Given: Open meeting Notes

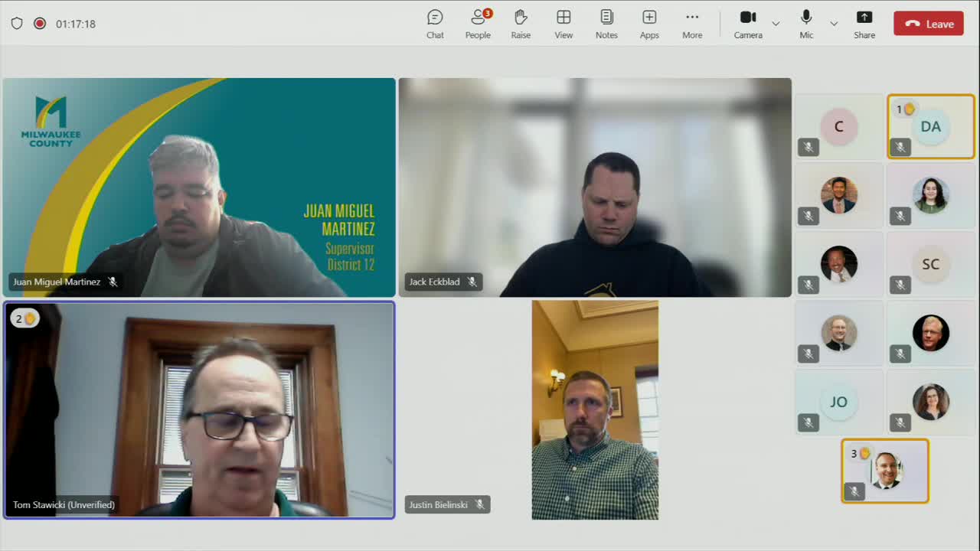Looking at the screenshot, I should (606, 24).
